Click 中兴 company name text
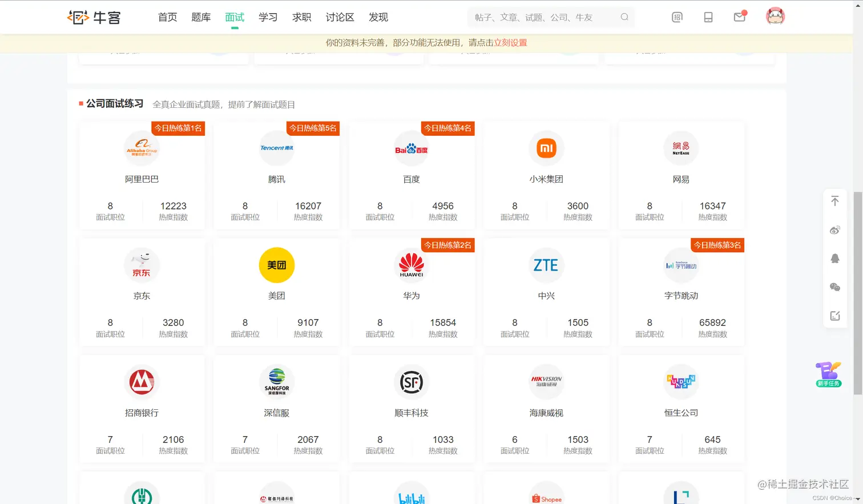This screenshot has height=504, width=863. click(x=546, y=296)
